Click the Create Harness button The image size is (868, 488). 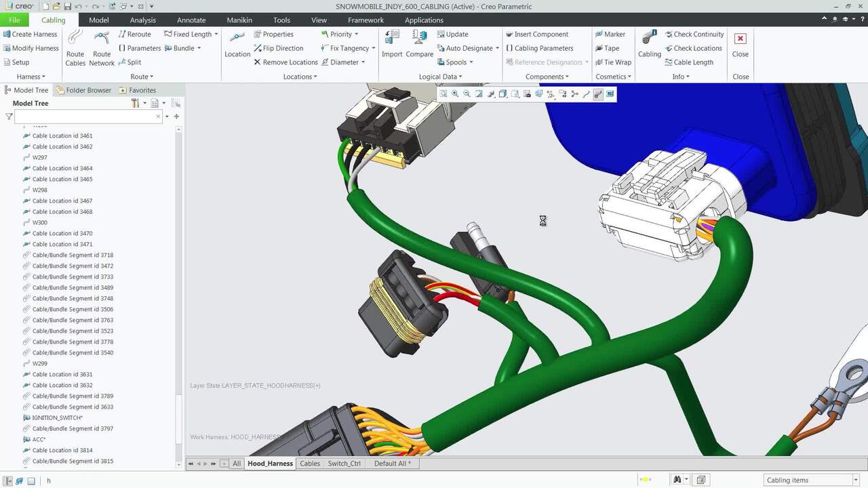click(x=30, y=34)
